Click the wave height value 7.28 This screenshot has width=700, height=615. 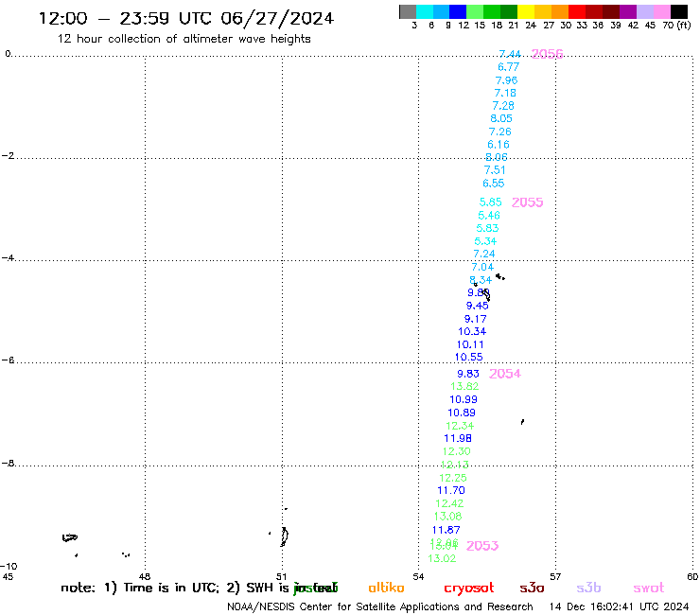coord(503,106)
